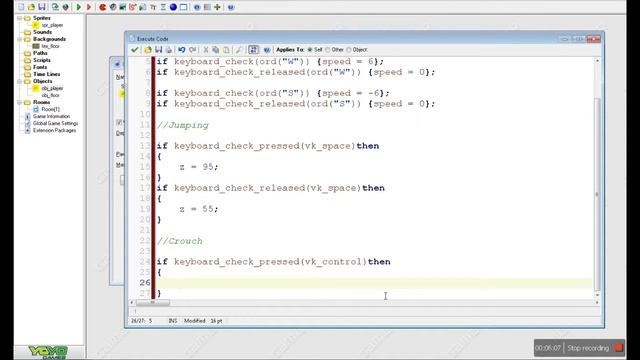Create a room with the white rectangle icon

click(183, 7)
